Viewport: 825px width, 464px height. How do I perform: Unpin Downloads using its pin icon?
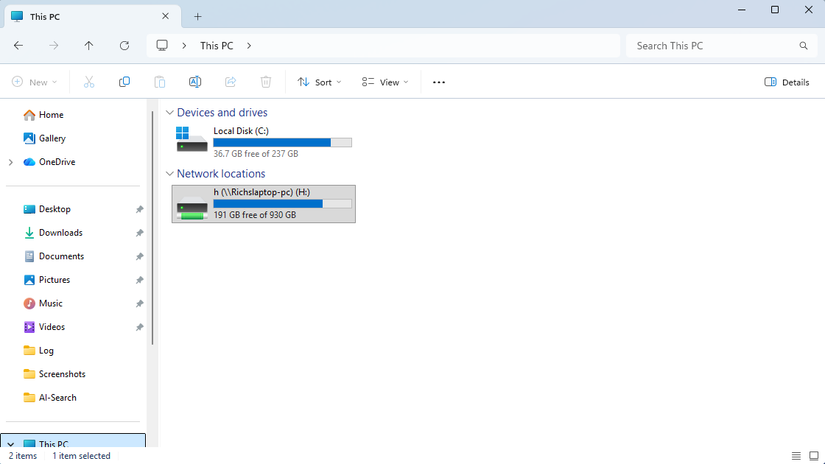(139, 233)
